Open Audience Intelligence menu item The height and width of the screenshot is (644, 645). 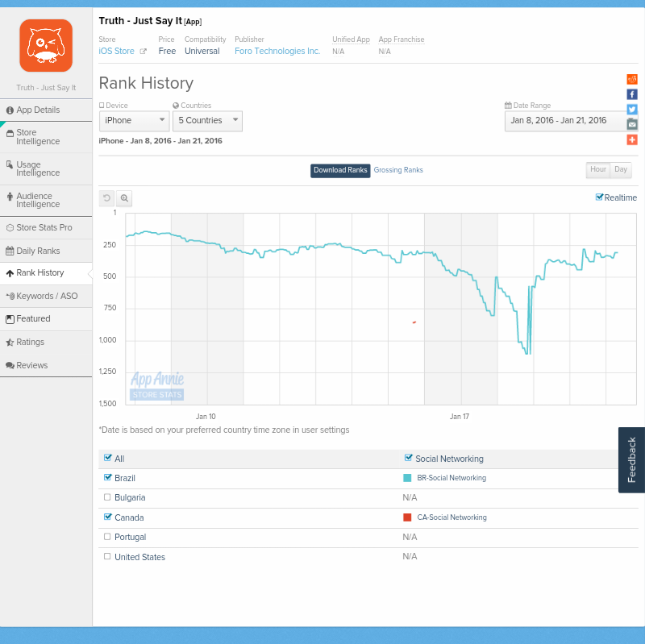pyautogui.click(x=46, y=200)
